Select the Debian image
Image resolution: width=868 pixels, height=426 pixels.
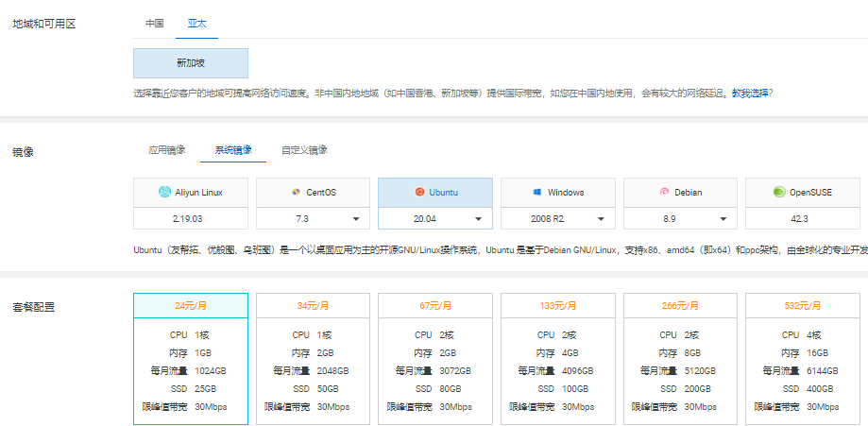pos(680,193)
